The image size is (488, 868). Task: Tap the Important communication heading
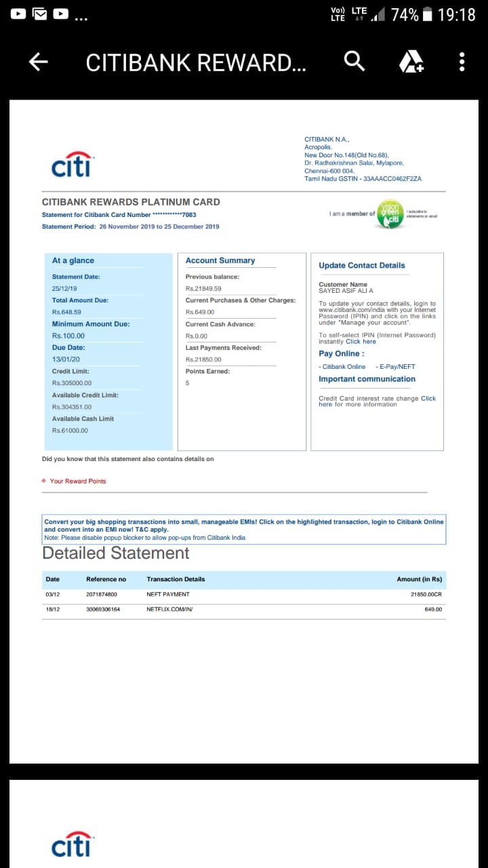click(x=367, y=379)
